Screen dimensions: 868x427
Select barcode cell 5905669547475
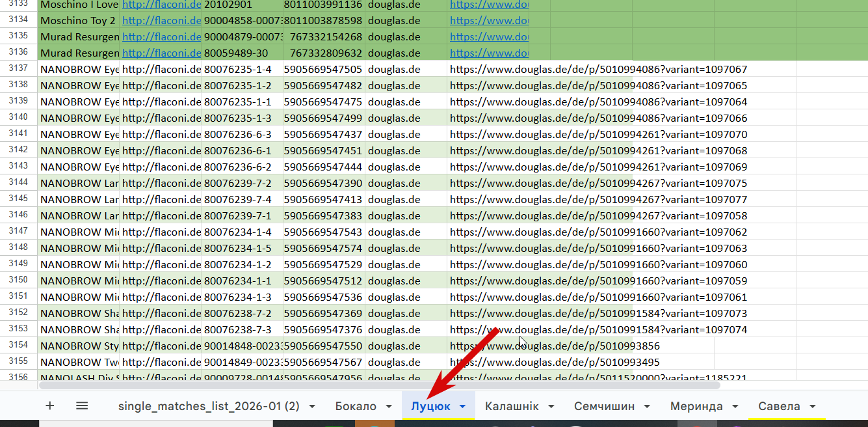click(x=324, y=102)
